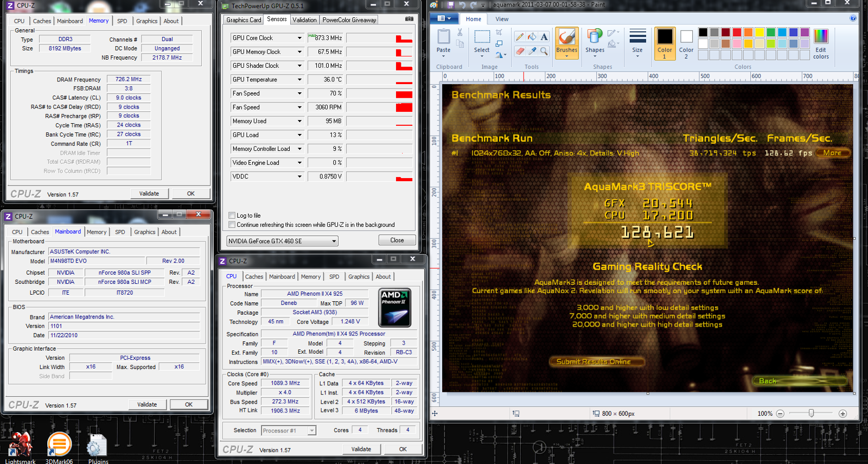The height and width of the screenshot is (464, 868).
Task: Expand GPU Temperature sensor dropdown
Action: (x=299, y=80)
